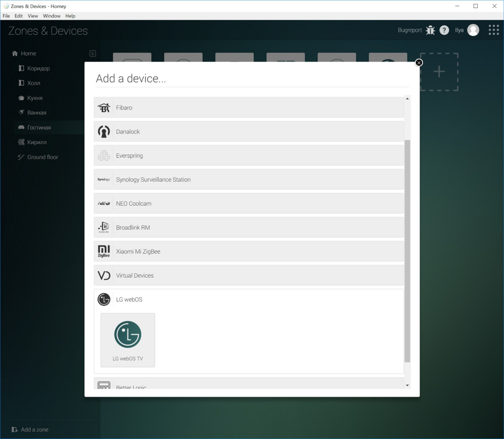Select the Гостиная zone
This screenshot has width=504, height=439.
coord(39,128)
